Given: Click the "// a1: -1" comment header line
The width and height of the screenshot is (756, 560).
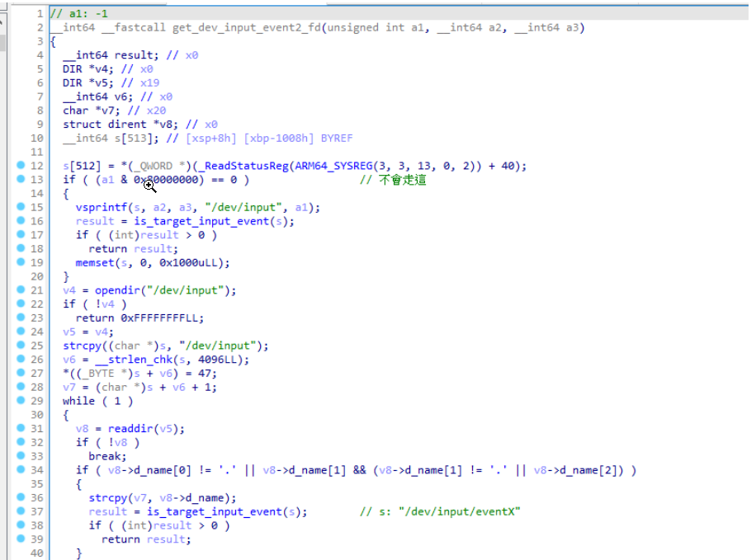Looking at the screenshot, I should click(x=79, y=13).
